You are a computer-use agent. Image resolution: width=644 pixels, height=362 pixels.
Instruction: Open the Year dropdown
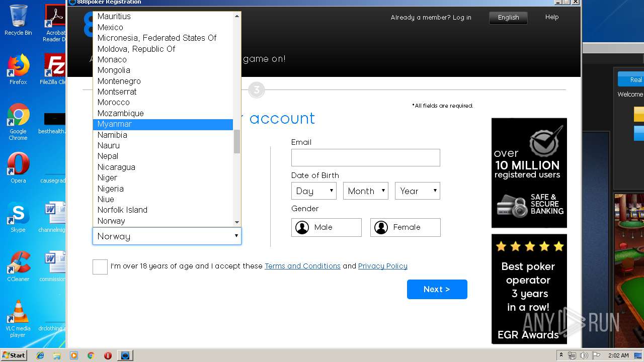pos(418,191)
